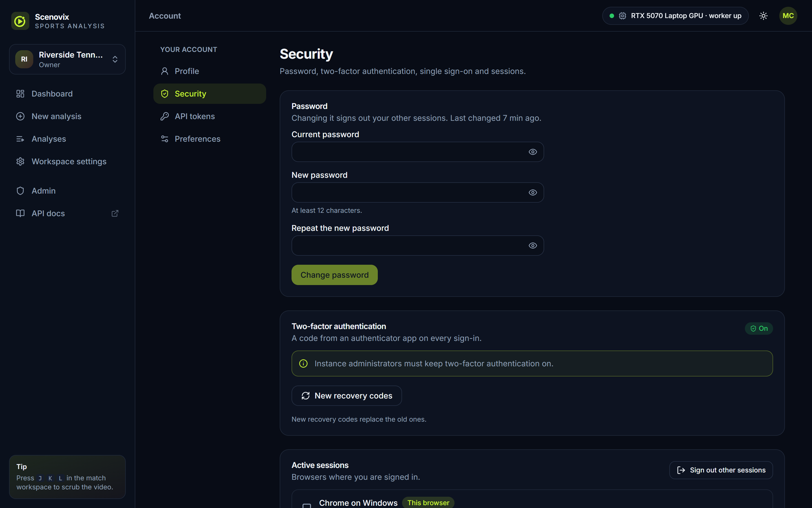Show the Current password text
Viewport: 812px width, 508px height.
click(x=533, y=152)
